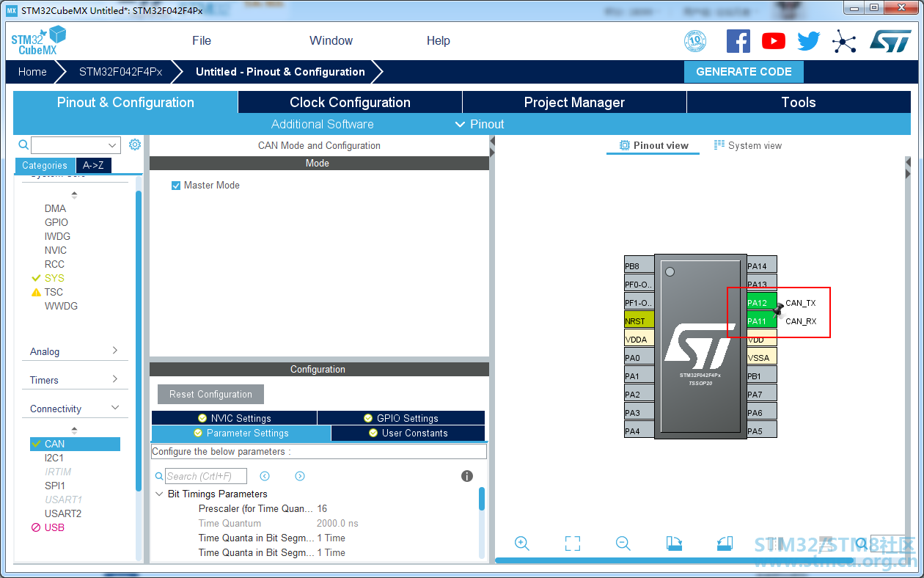The image size is (924, 578).
Task: Expand the Timers category
Action: (74, 380)
